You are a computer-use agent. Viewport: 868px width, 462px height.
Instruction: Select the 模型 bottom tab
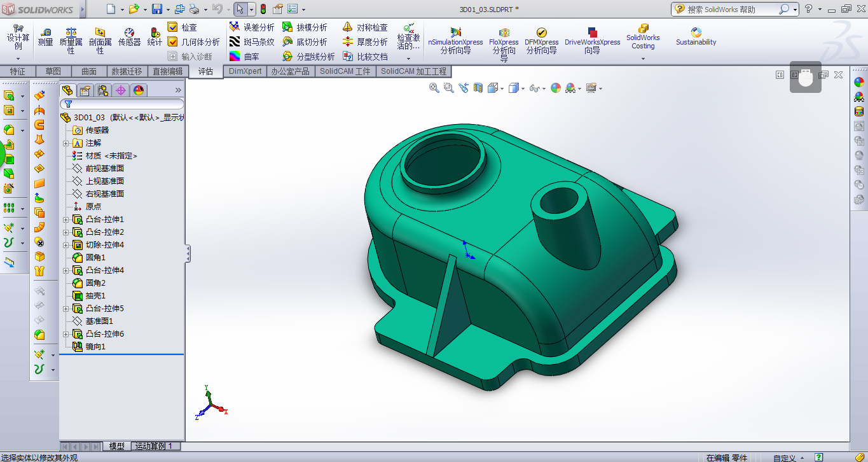pyautogui.click(x=117, y=446)
